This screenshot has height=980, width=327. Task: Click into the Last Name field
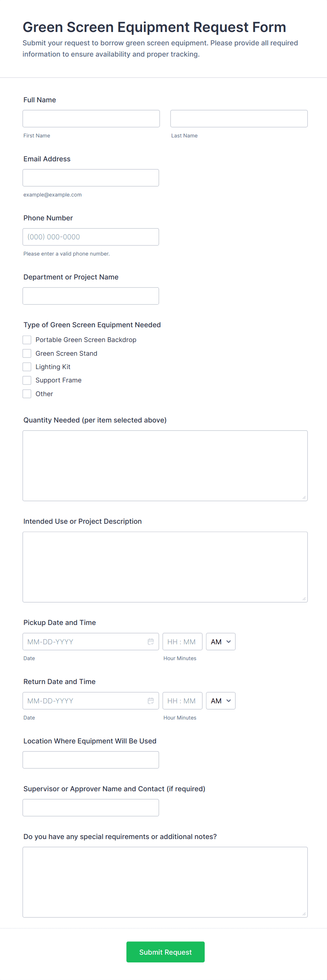pos(239,119)
